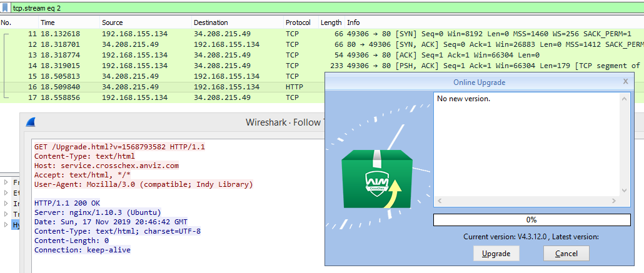Expand the Transmission Control tree row (Tr)

tap(6, 214)
